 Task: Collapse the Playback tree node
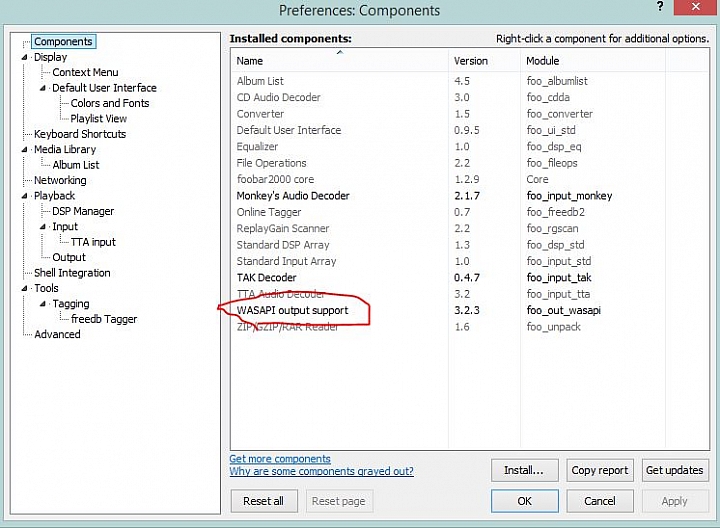click(24, 196)
